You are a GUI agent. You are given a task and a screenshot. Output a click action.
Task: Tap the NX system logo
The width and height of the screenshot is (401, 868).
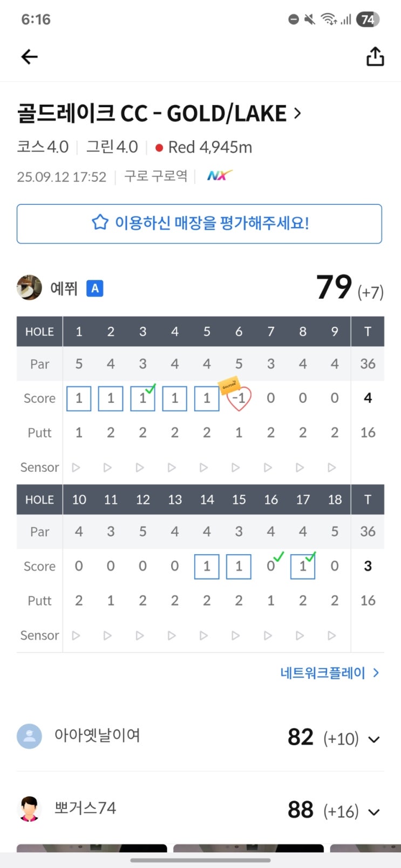click(219, 176)
